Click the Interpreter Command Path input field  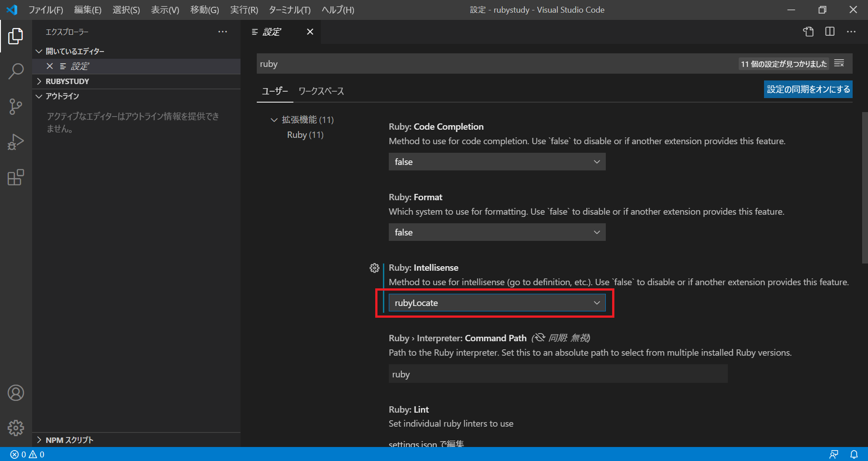point(558,374)
